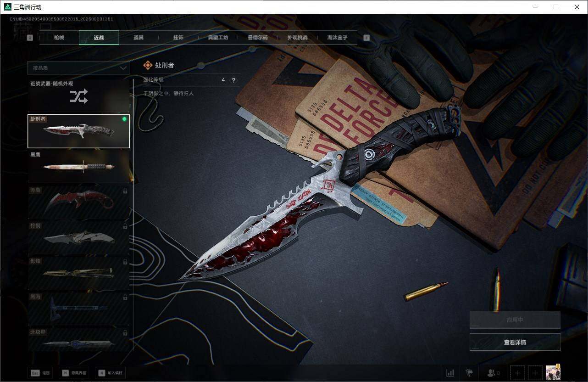Close the 三角洲行动 window
The width and height of the screenshot is (588, 382).
(577, 7)
